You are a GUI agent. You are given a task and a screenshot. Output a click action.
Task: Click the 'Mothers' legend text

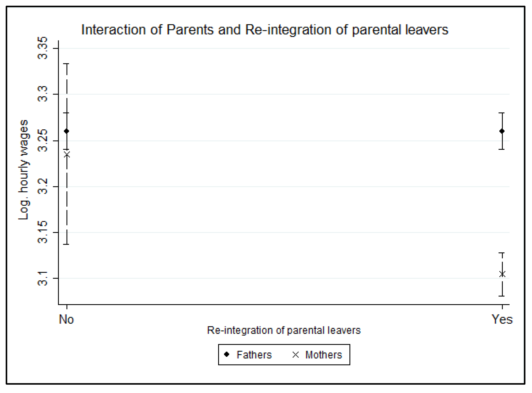pyautogui.click(x=323, y=355)
